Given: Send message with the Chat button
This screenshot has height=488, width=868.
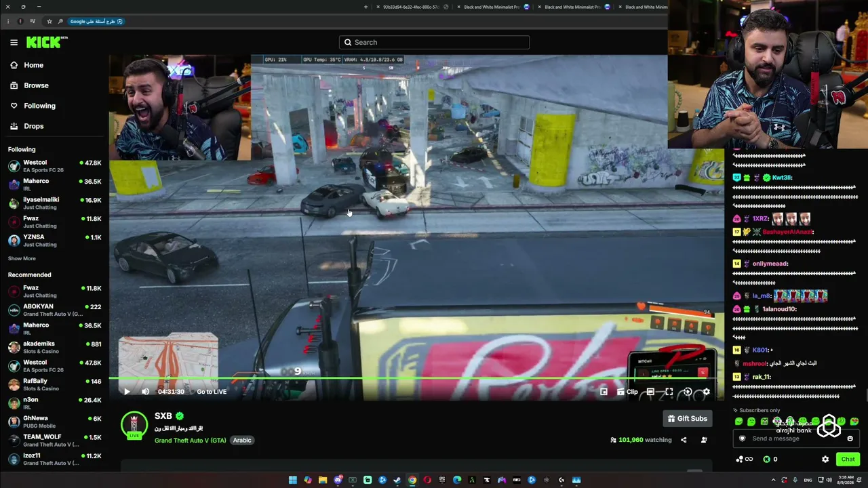Looking at the screenshot, I should click(848, 460).
